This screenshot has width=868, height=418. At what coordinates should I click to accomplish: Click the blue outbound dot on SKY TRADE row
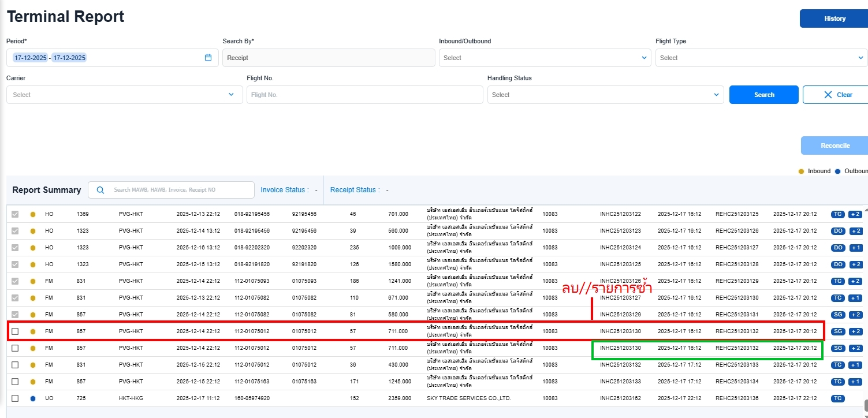[32, 398]
